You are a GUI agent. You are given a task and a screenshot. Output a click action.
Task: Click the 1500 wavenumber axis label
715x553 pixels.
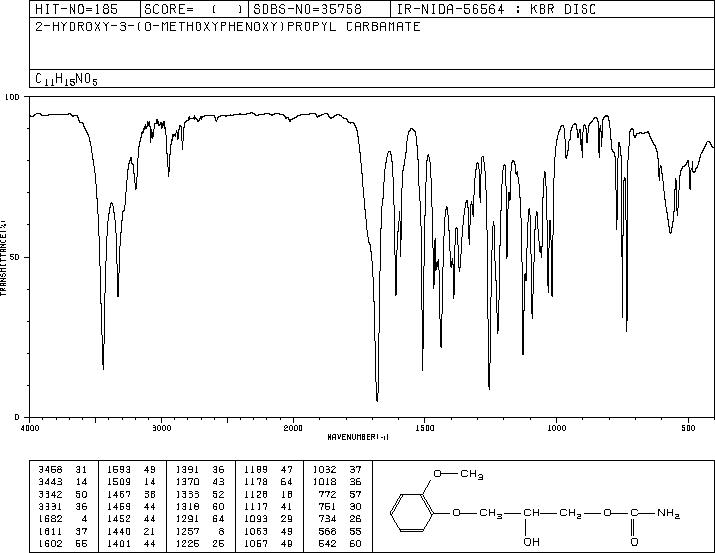coord(425,428)
